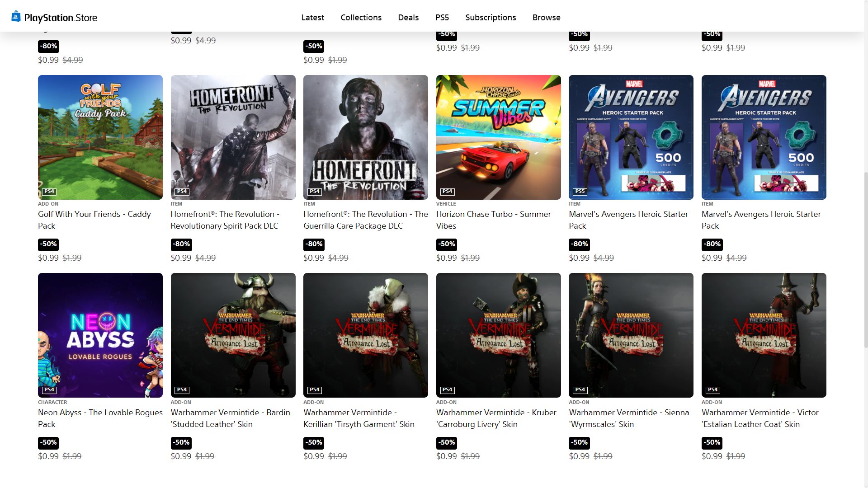Open Warhammer Vermintide Kerillian skin thumbnail

point(365,335)
